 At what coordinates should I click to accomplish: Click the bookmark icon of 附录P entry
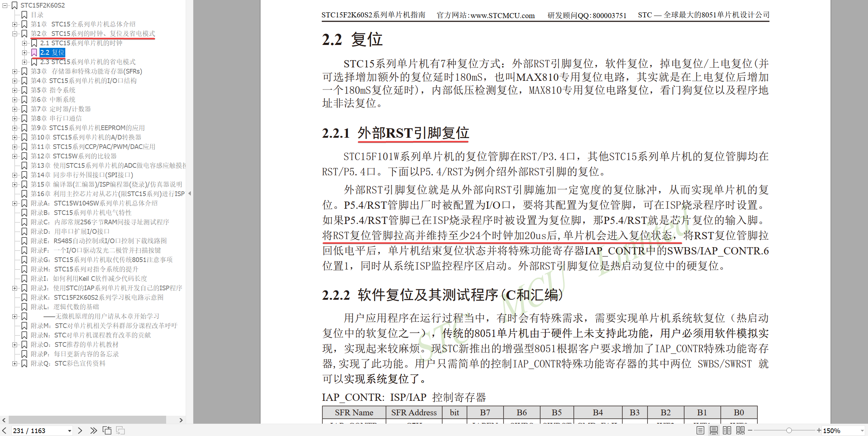(24, 354)
